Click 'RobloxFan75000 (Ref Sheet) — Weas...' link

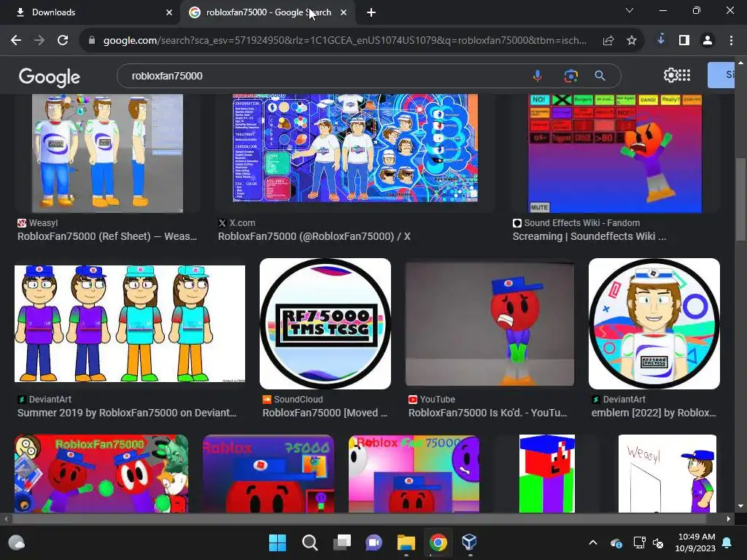point(107,236)
